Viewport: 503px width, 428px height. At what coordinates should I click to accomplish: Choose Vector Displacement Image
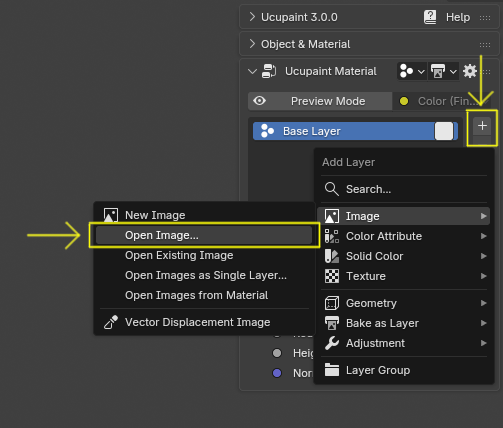coord(204,322)
